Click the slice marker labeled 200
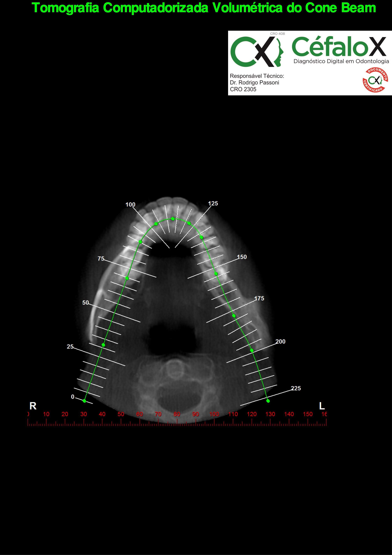This screenshot has height=555, width=392. (x=280, y=342)
